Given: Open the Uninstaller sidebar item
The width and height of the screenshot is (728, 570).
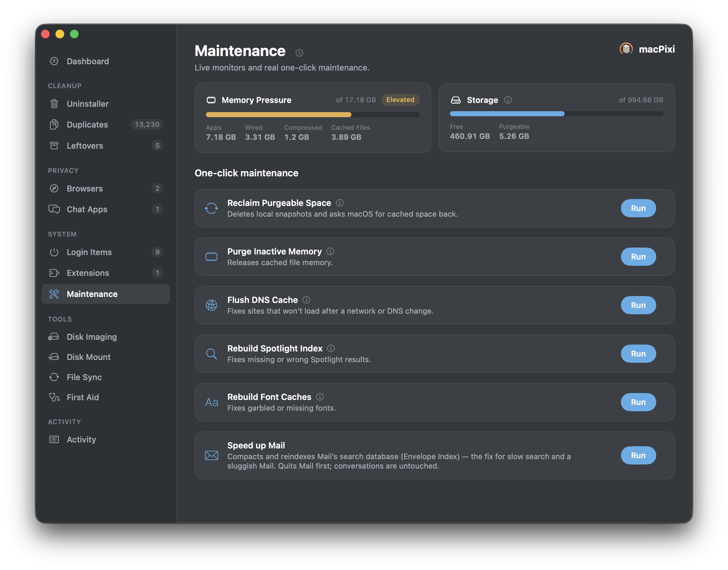Looking at the screenshot, I should click(105, 104).
